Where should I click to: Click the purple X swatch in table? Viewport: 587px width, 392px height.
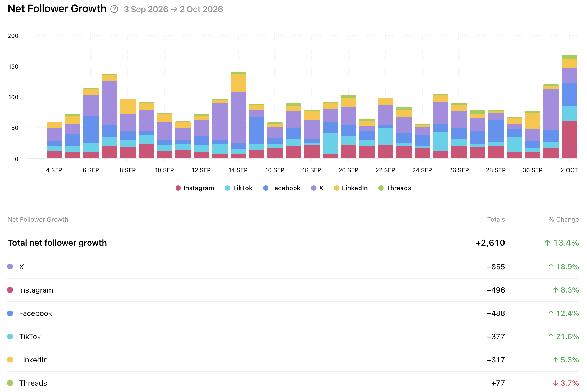[x=10, y=267]
